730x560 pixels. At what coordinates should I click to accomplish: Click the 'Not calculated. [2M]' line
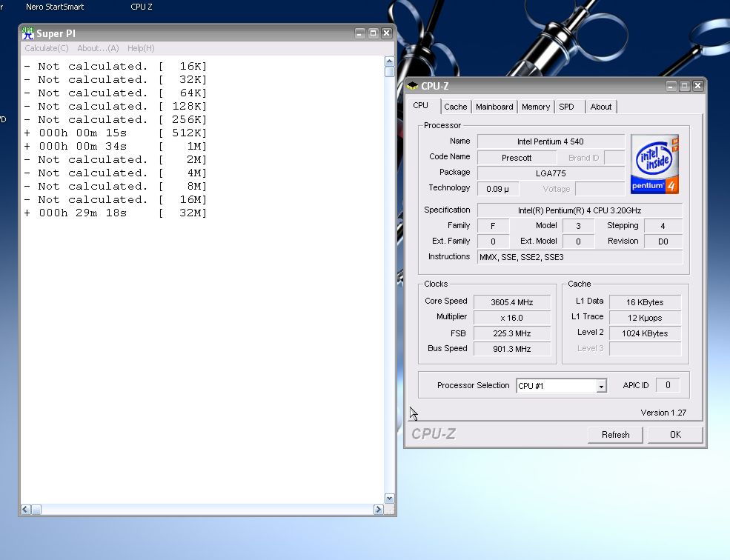(116, 160)
